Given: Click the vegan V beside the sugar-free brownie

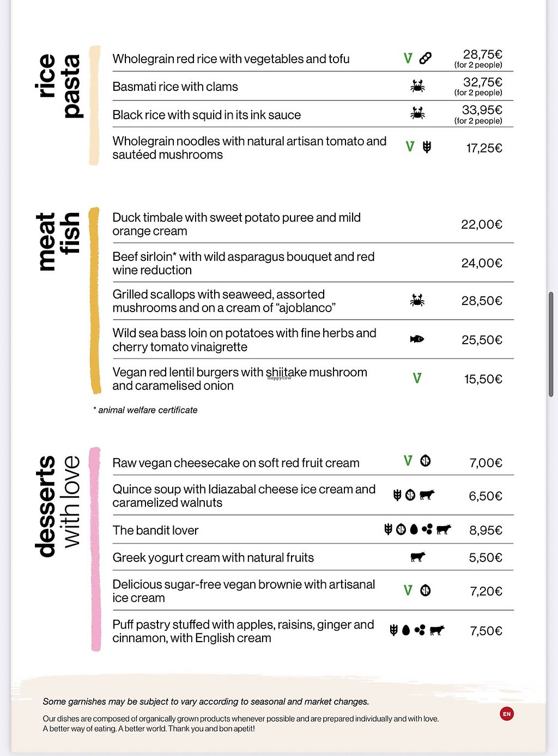Looking at the screenshot, I should click(408, 590).
